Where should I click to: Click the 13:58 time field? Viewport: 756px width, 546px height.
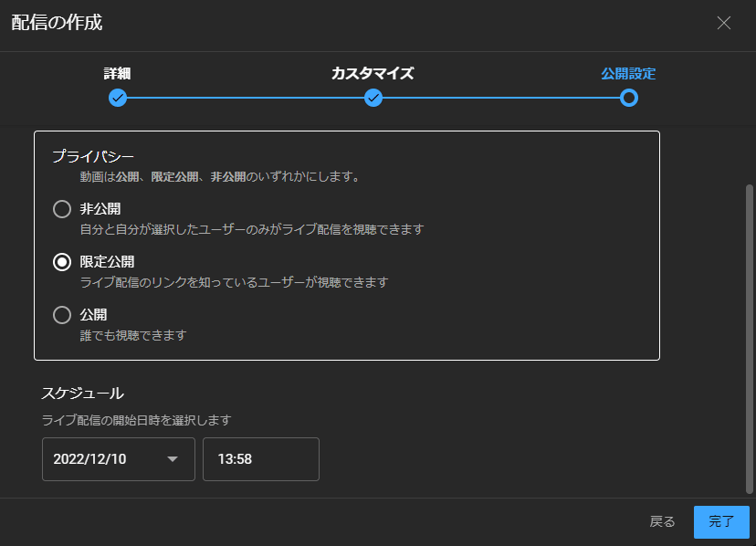pos(261,459)
